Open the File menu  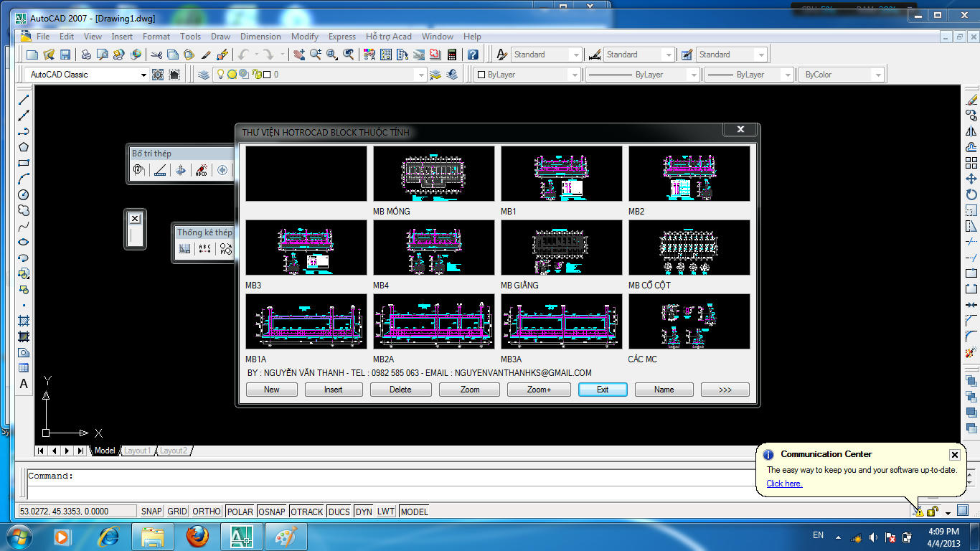[x=43, y=37]
